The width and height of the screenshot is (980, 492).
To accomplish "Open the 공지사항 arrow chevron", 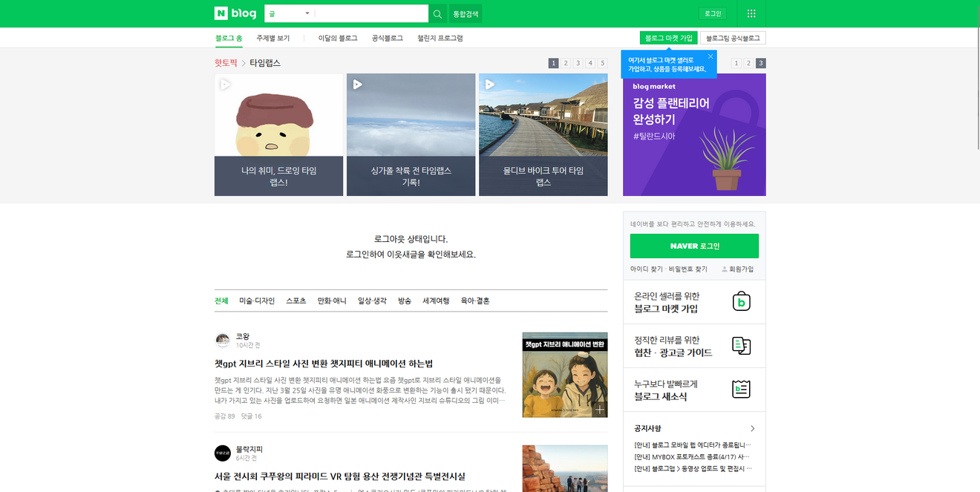I will pyautogui.click(x=752, y=428).
